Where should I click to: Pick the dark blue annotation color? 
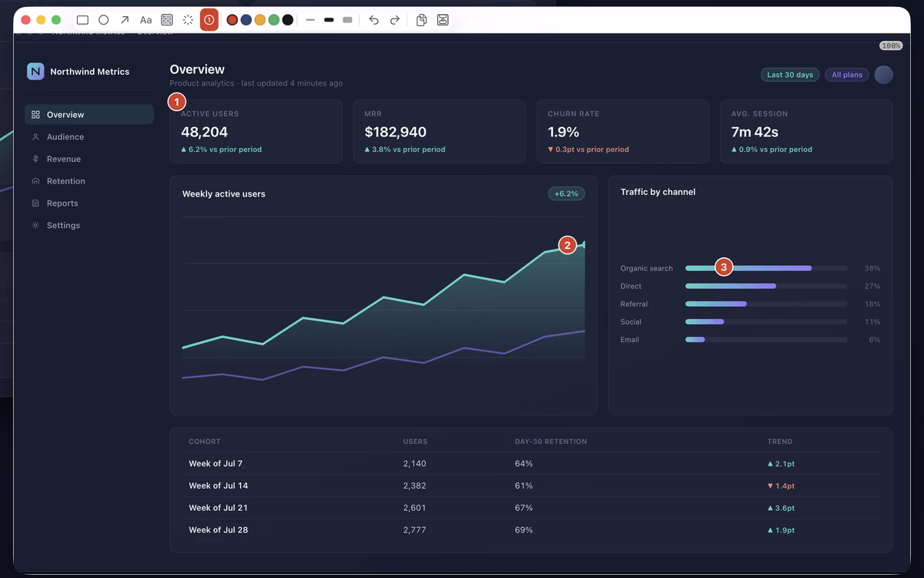(246, 20)
